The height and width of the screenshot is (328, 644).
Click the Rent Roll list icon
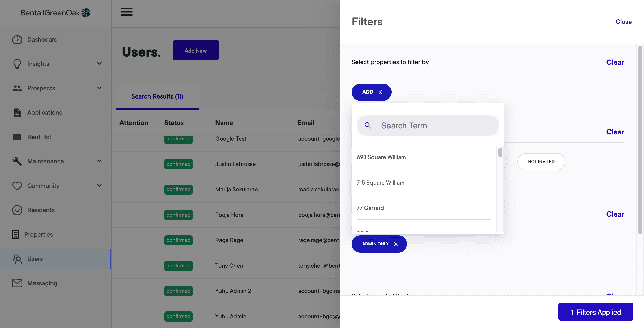[17, 137]
